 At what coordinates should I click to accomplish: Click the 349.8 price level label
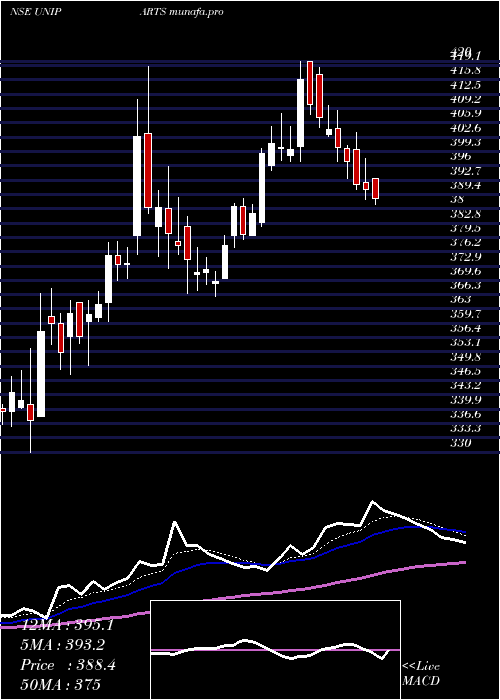coord(464,358)
